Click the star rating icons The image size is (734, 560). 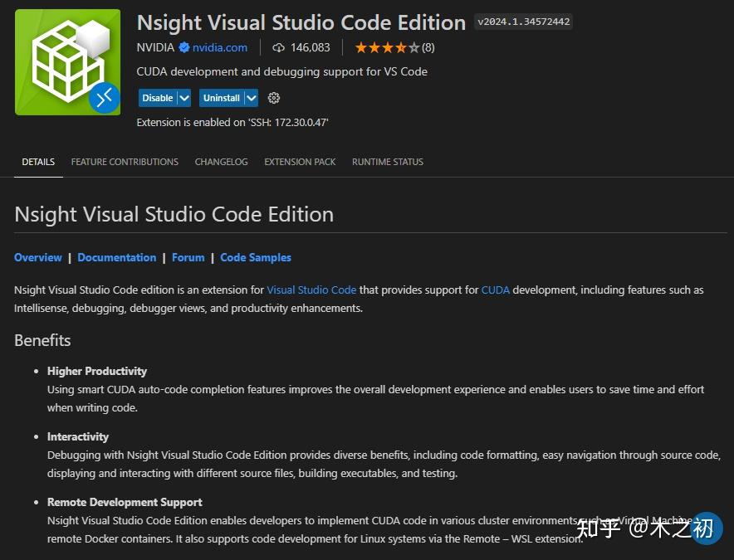click(387, 47)
